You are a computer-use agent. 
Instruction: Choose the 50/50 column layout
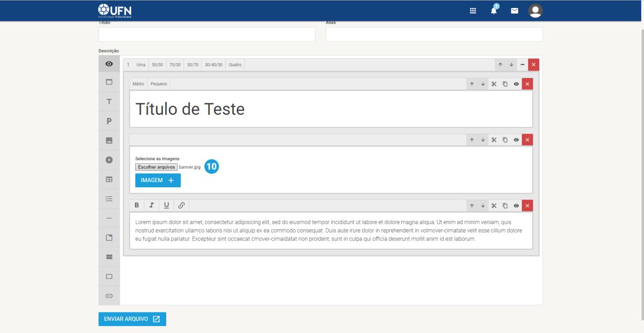coord(158,64)
